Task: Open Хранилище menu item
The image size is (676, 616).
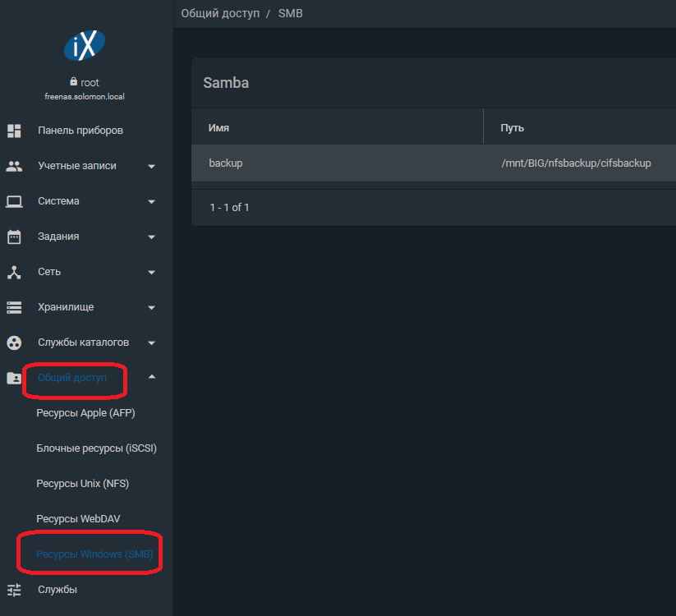Action: click(66, 307)
